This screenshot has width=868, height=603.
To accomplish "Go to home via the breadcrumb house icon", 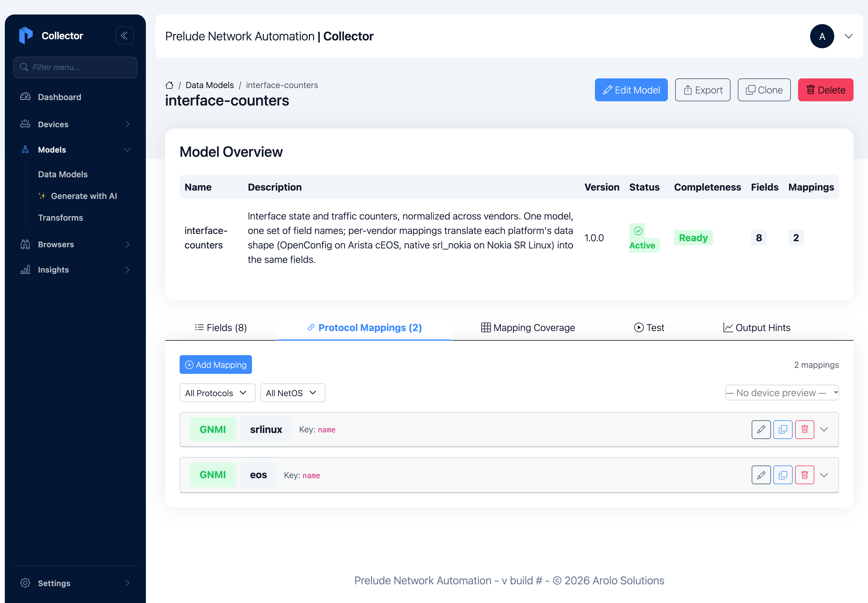I will [169, 85].
